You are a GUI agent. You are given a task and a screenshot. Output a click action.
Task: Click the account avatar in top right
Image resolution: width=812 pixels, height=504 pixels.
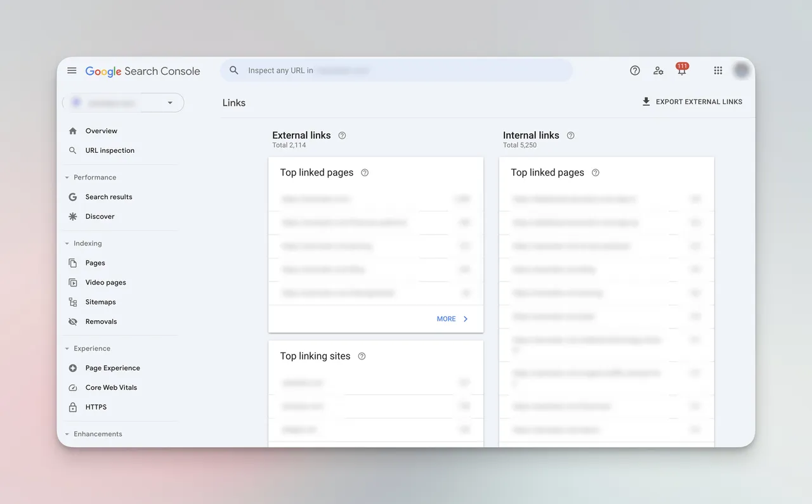(x=741, y=70)
